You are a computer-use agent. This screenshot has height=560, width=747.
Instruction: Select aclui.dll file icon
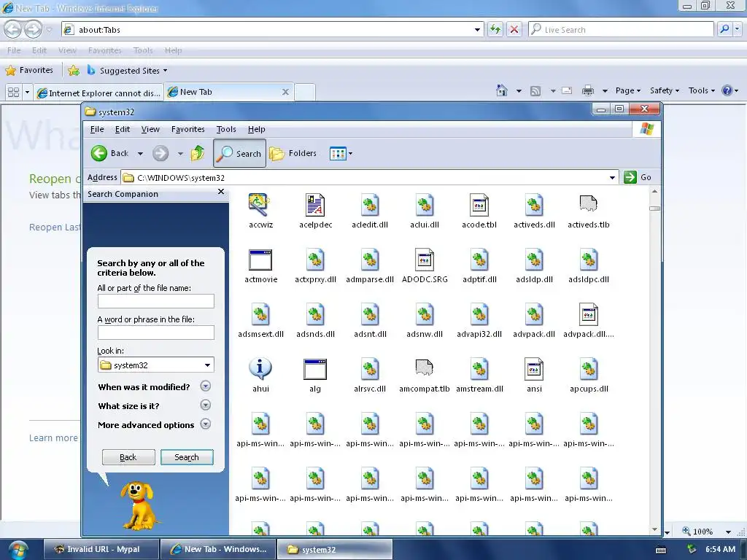pos(425,205)
